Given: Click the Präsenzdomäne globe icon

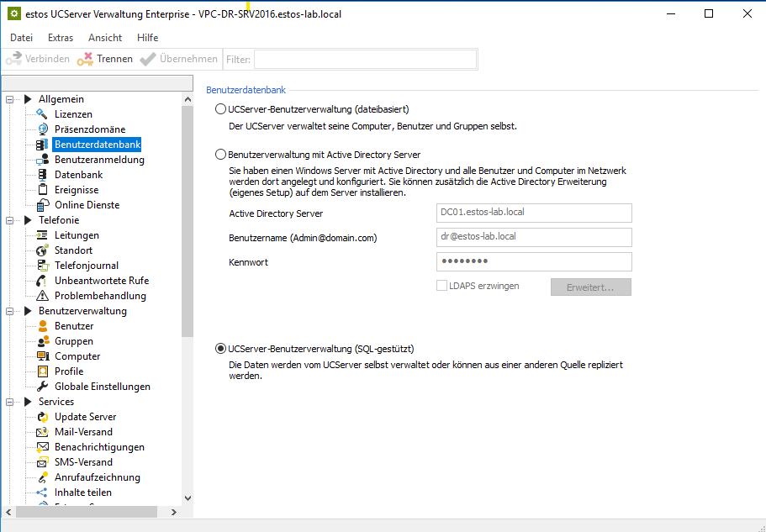Looking at the screenshot, I should click(x=42, y=129).
